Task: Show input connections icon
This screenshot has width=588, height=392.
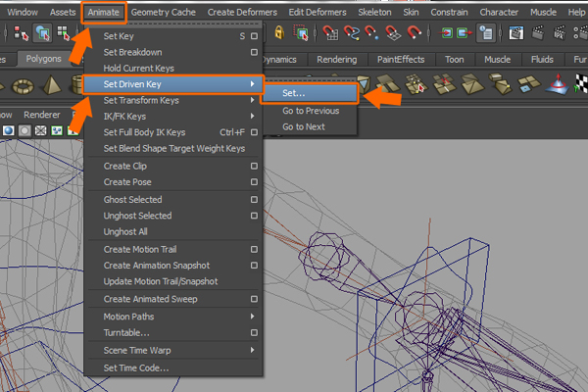Action: pos(446,33)
